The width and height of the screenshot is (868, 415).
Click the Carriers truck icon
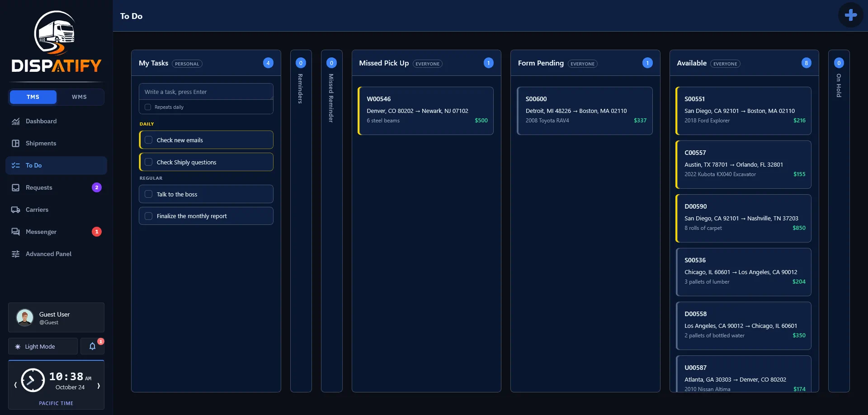(x=15, y=210)
